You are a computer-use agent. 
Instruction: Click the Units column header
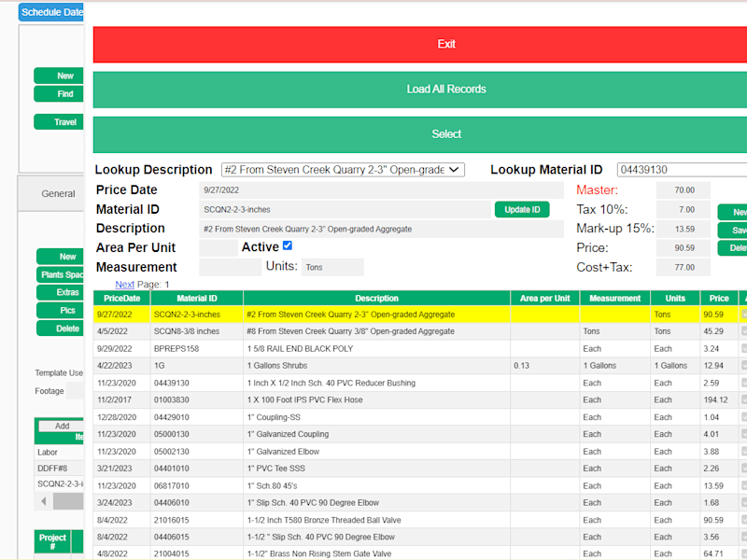tap(675, 298)
